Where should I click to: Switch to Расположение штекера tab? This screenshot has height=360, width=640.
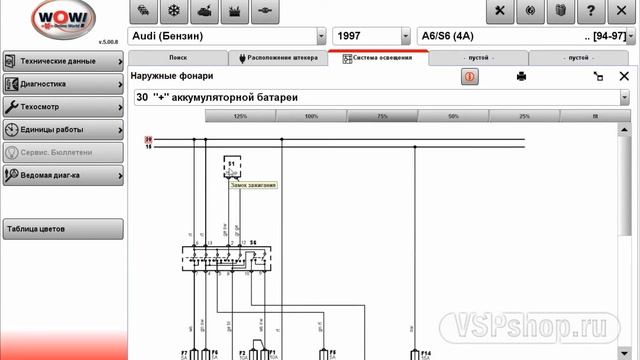tap(278, 58)
